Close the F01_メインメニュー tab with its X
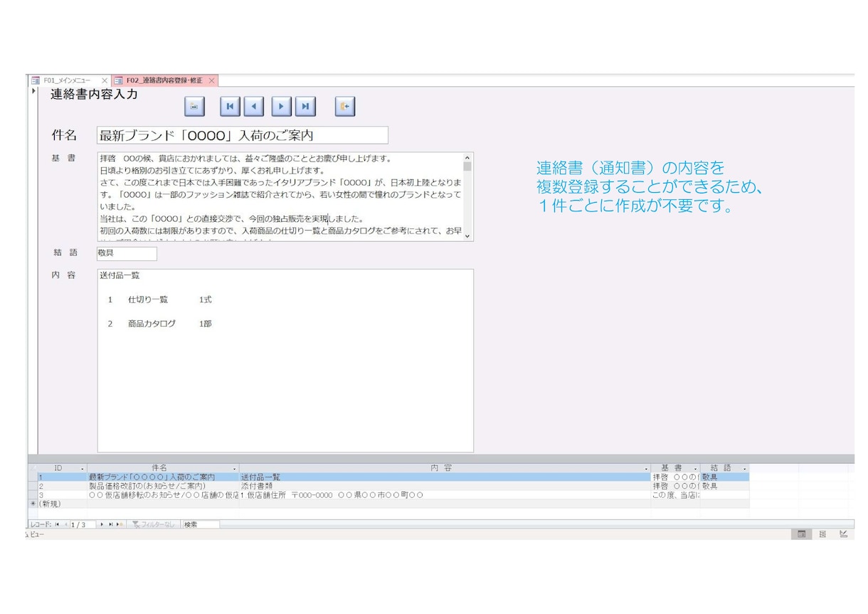 click(x=105, y=80)
